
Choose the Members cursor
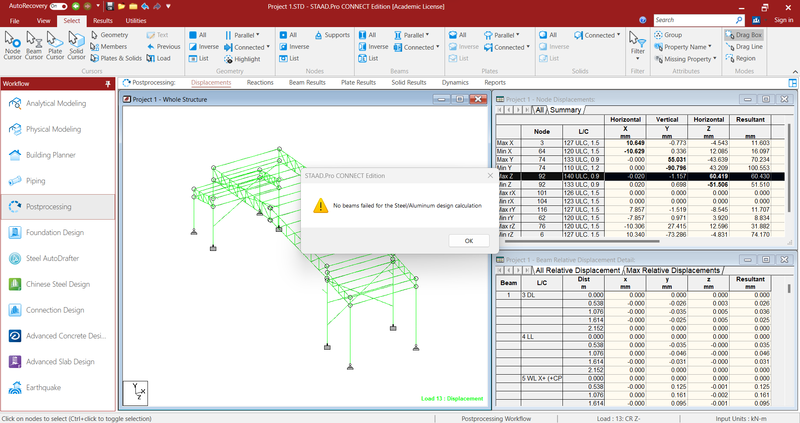pyautogui.click(x=109, y=46)
